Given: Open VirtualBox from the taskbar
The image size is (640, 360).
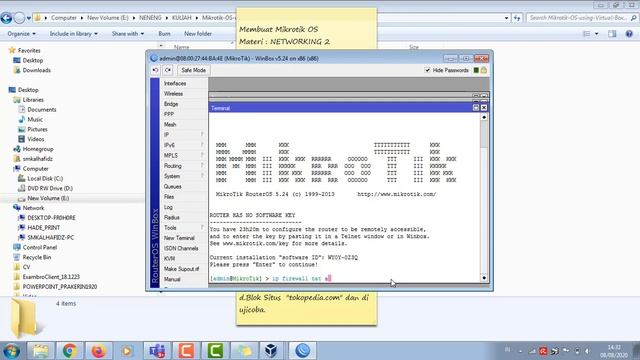Looking at the screenshot, I should pyautogui.click(x=271, y=351).
